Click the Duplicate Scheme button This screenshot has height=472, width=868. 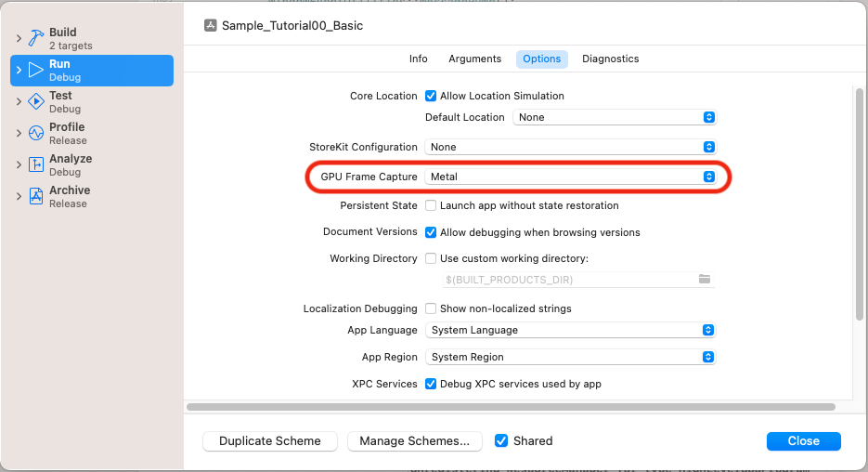[x=270, y=441]
